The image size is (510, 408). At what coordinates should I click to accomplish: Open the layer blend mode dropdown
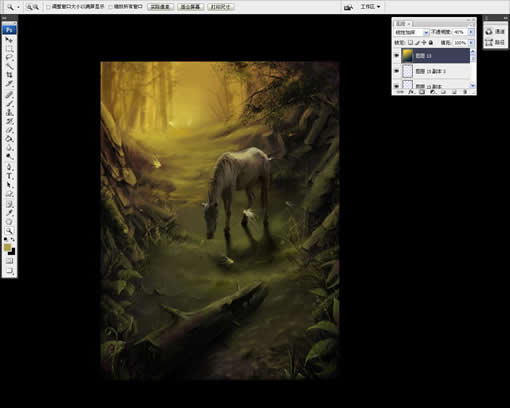coord(411,32)
